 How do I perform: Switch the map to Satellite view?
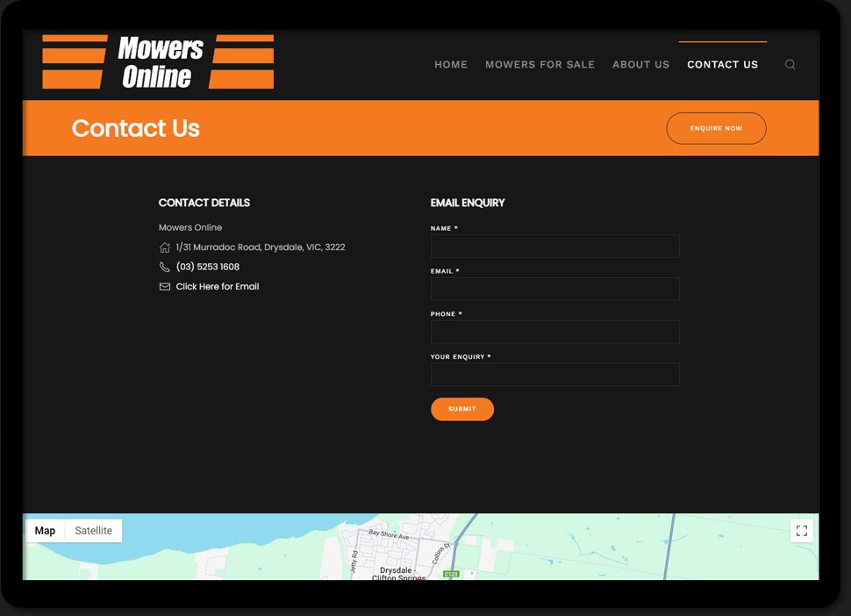[x=93, y=531]
